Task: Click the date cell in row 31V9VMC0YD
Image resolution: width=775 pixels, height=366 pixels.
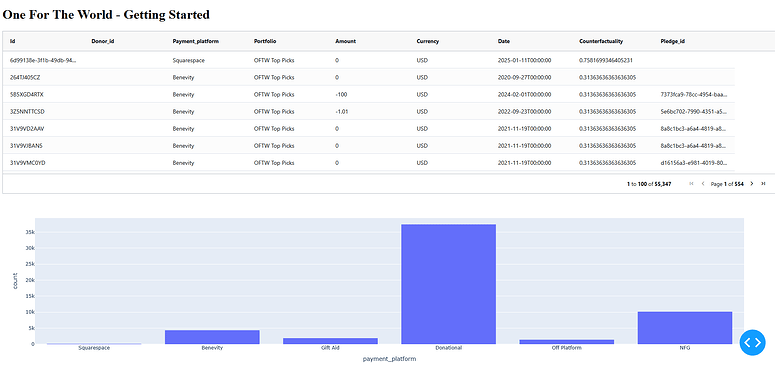Action: [x=524, y=163]
